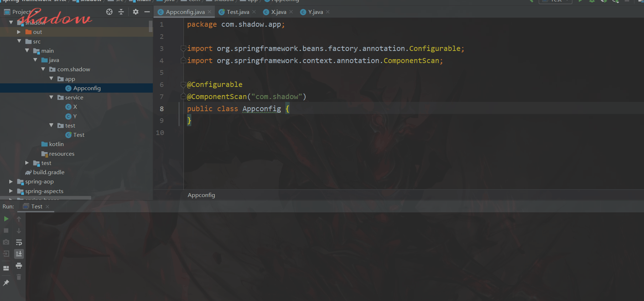
Task: Select Appconfig in project tree
Action: (76, 88)
